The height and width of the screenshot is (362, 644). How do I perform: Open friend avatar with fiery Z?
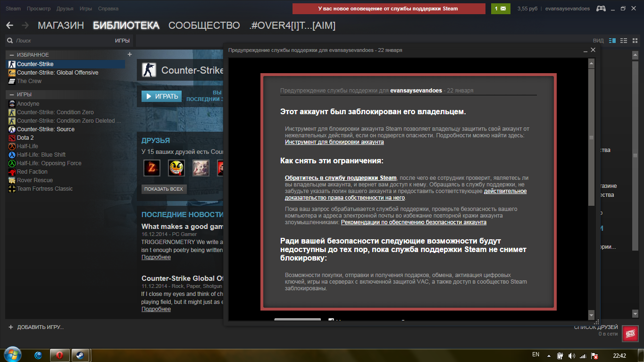pyautogui.click(x=152, y=168)
